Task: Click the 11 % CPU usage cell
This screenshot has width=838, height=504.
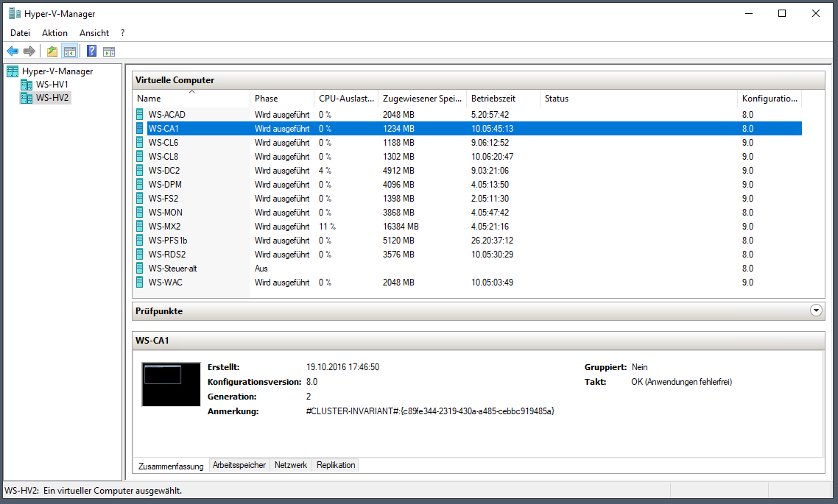Action: click(x=327, y=227)
